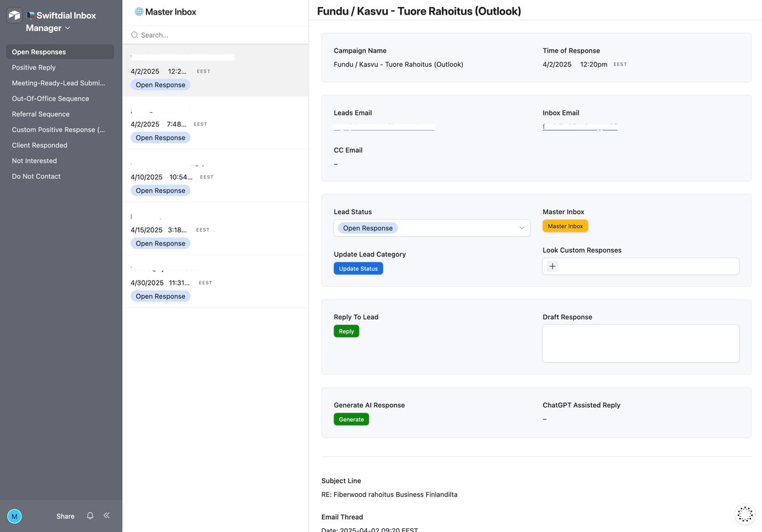Click the Share option
The image size is (762, 532).
(x=65, y=516)
